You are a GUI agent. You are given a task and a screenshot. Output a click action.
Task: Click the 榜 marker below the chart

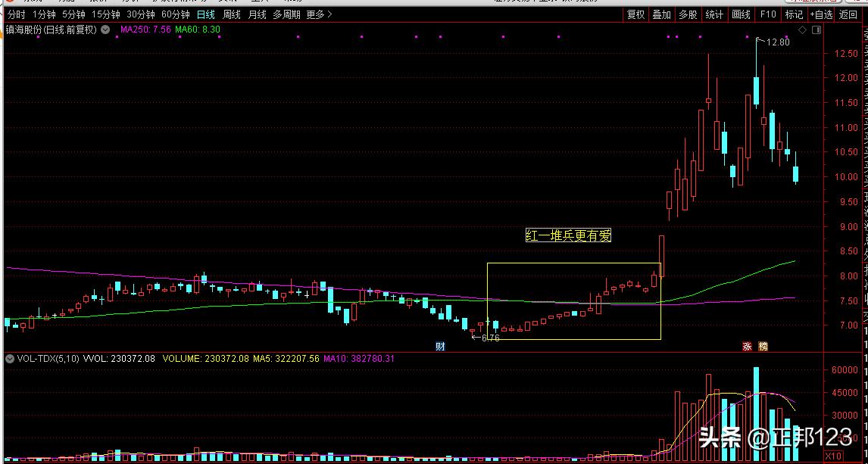[763, 347]
